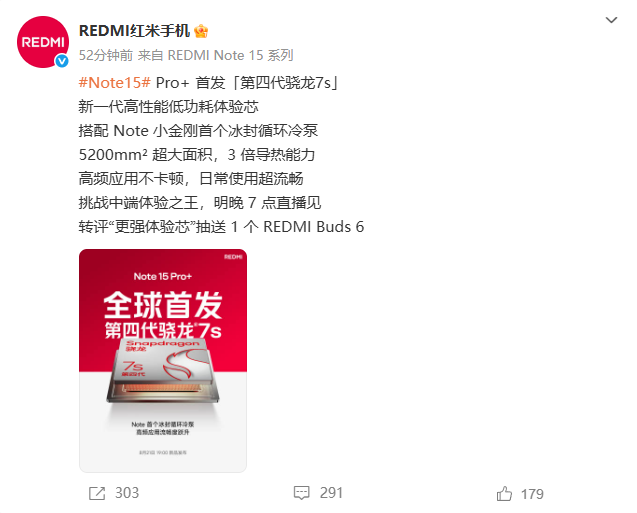Open the Note 15 Pro+ poster image
Image resolution: width=637 pixels, height=513 pixels.
(x=163, y=361)
